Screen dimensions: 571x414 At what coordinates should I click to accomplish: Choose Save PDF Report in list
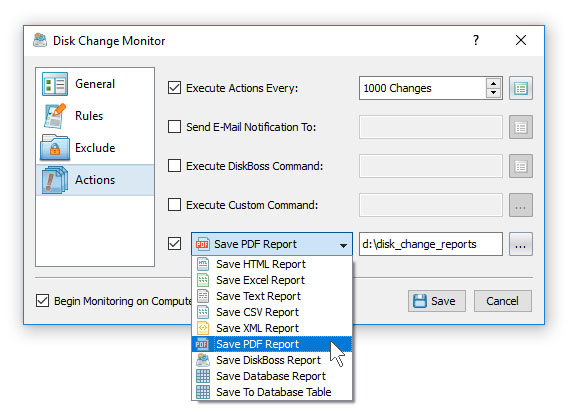click(272, 344)
